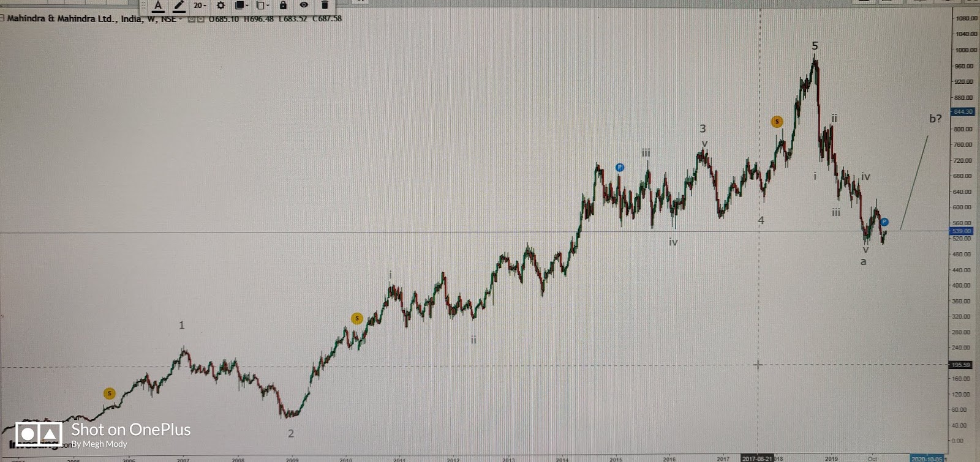Open the drawing settings gear
This screenshot has height=462, width=980.
(x=221, y=6)
